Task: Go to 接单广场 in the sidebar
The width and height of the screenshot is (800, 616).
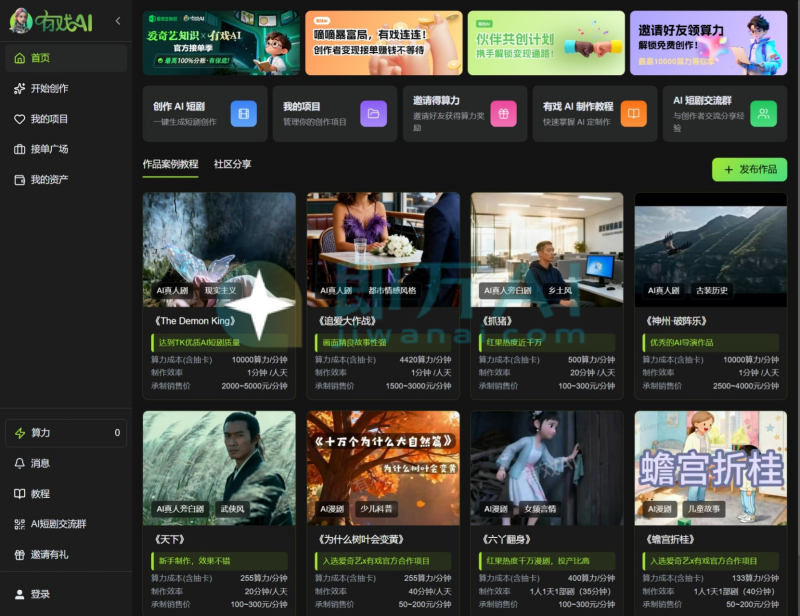Action: [x=49, y=149]
